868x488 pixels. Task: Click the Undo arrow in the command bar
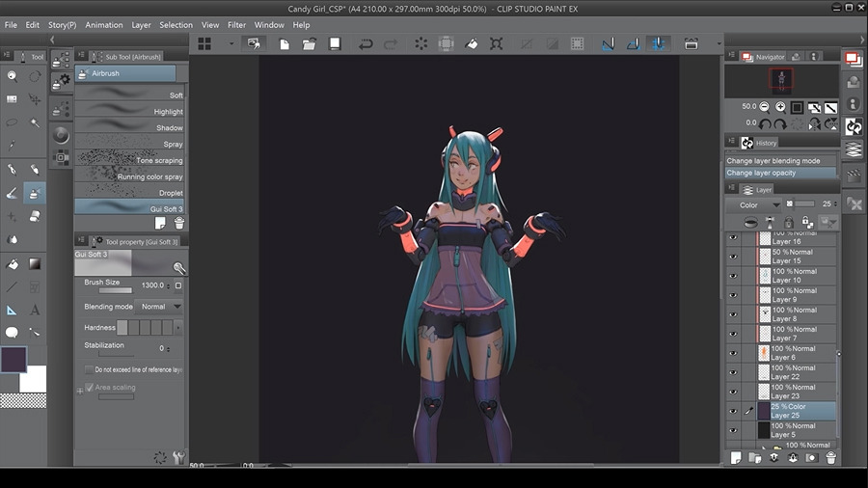(x=366, y=44)
